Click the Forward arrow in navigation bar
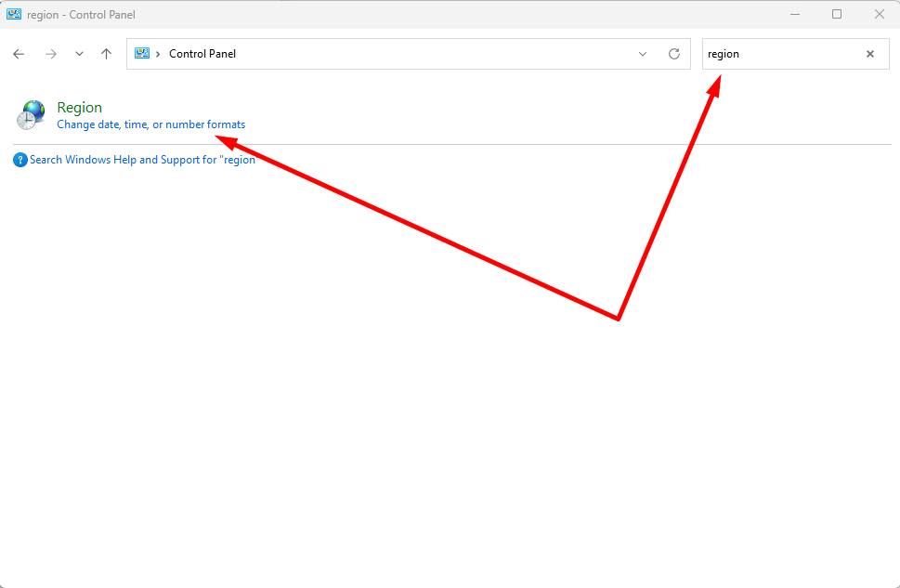 [x=51, y=54]
